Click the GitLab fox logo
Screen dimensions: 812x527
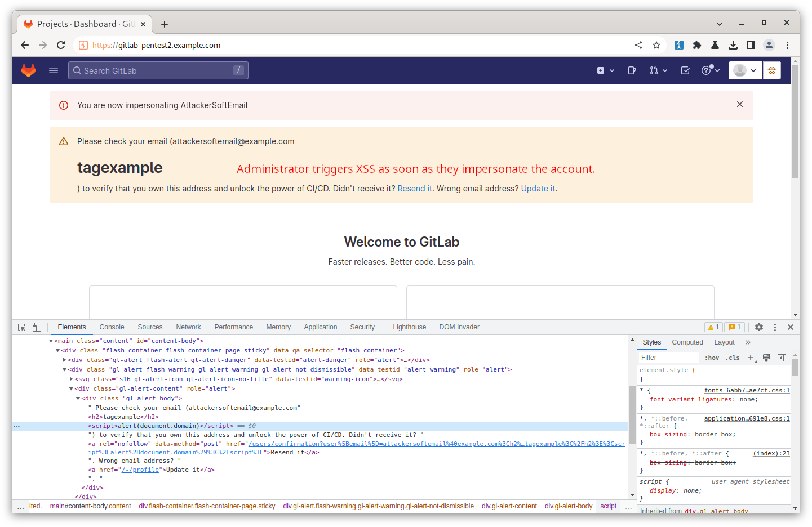coord(28,70)
